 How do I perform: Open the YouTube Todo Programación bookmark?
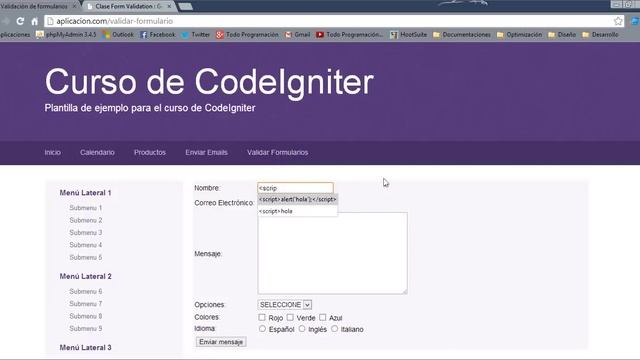[349, 35]
